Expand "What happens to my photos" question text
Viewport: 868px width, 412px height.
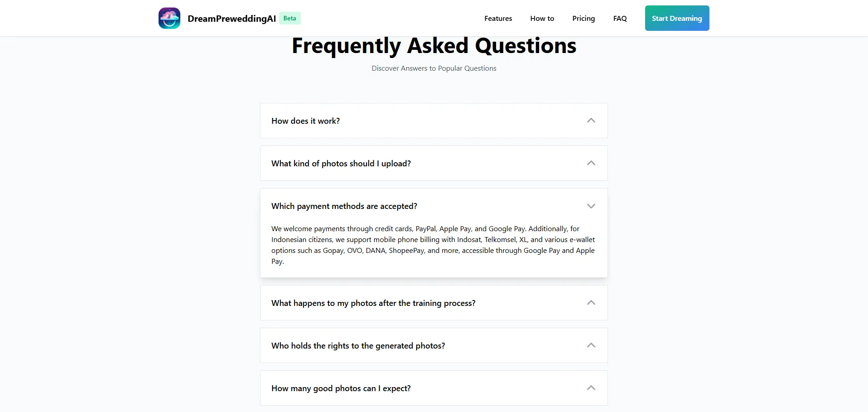373,303
